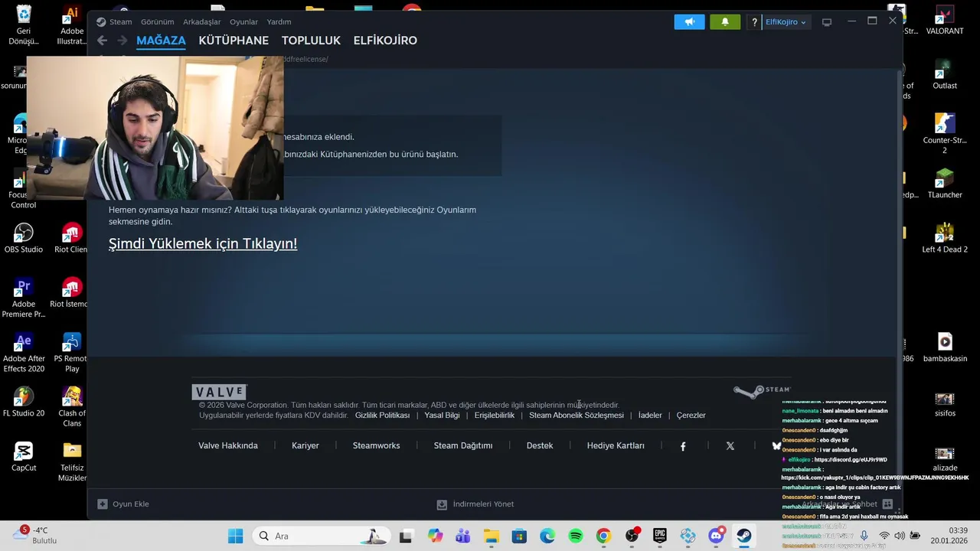Open Google Chrome from the taskbar
The width and height of the screenshot is (980, 551).
coord(604,536)
